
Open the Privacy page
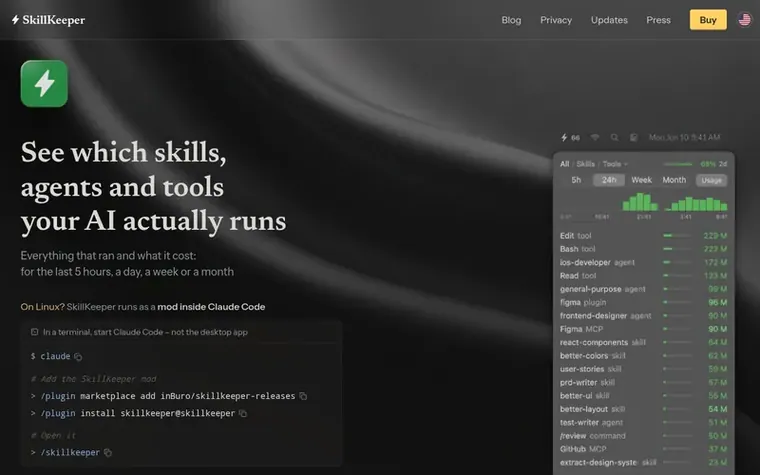click(556, 20)
